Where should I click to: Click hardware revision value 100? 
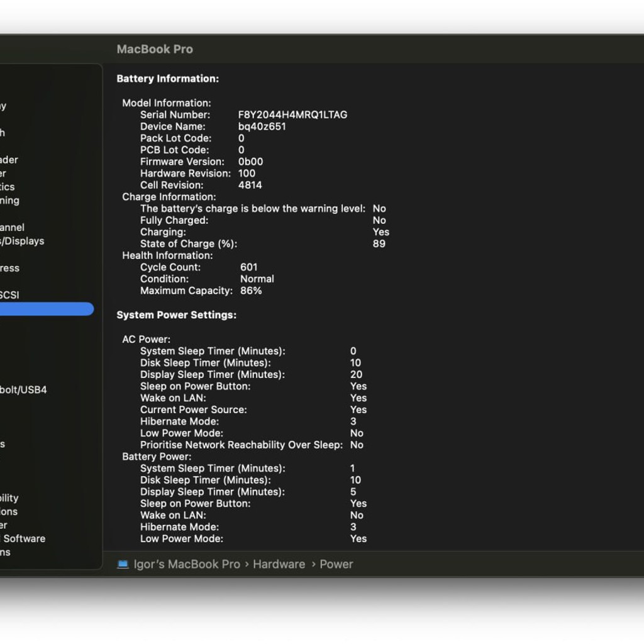pyautogui.click(x=247, y=174)
